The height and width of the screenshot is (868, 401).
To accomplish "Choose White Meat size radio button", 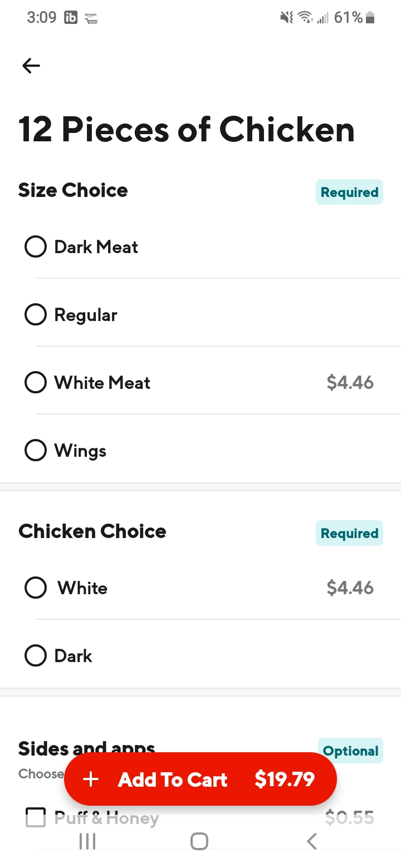I will coord(36,383).
